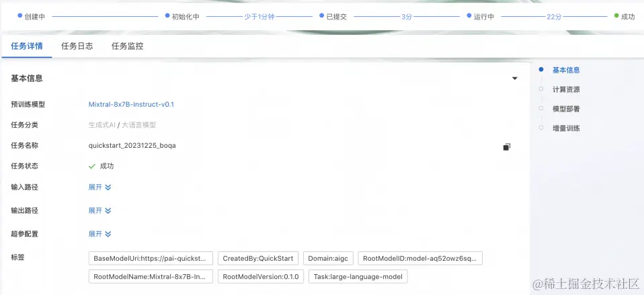Click the 运行中 progress step
Viewport: 644px width, 295px height.
point(481,17)
